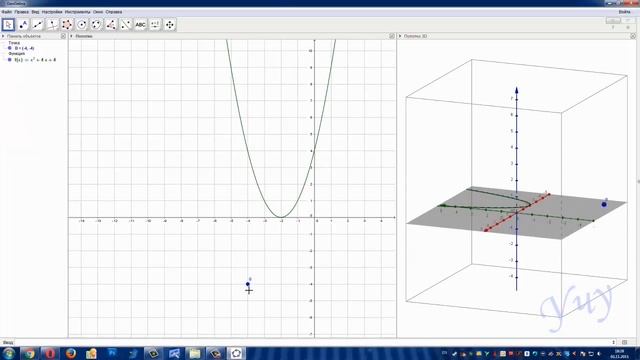The image size is (640, 360).
Task: Select the Angle tool
Action: coord(111,25)
